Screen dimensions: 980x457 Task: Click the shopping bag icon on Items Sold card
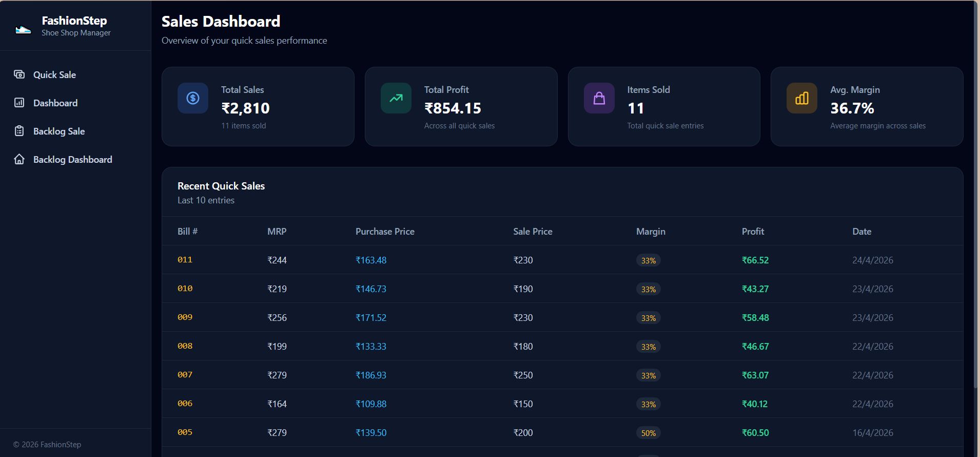pos(599,98)
